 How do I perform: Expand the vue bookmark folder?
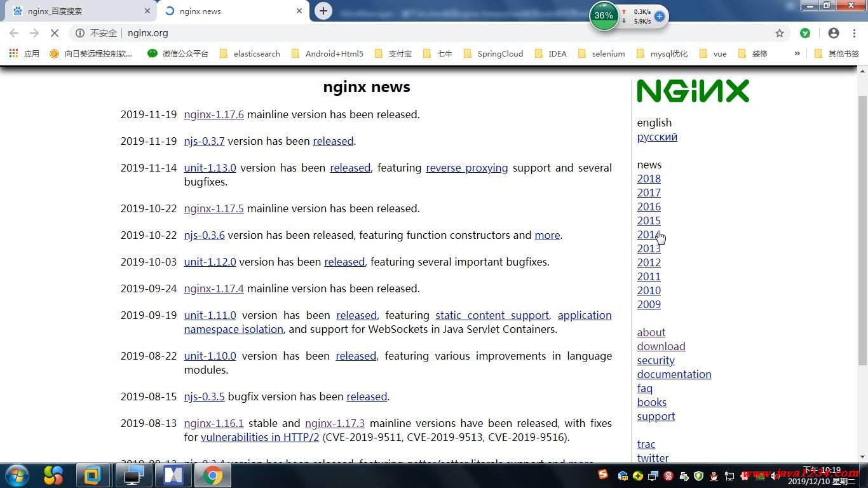coord(712,53)
